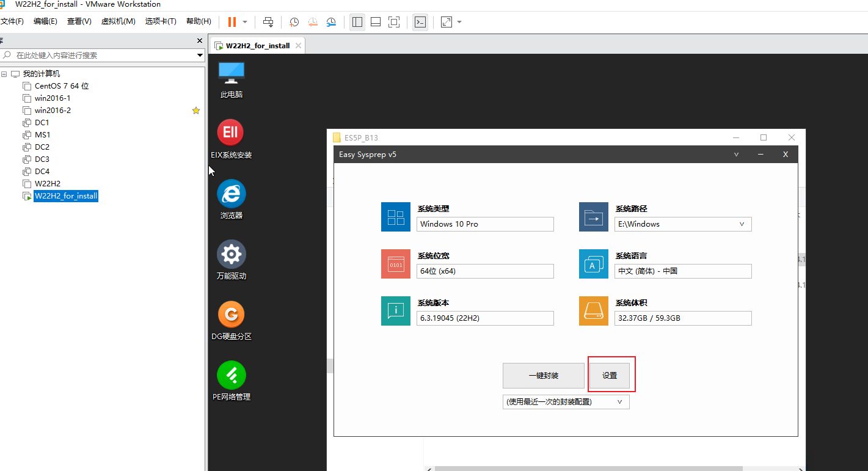
Task: Open the EIX系统安装 desktop icon
Action: [231, 133]
